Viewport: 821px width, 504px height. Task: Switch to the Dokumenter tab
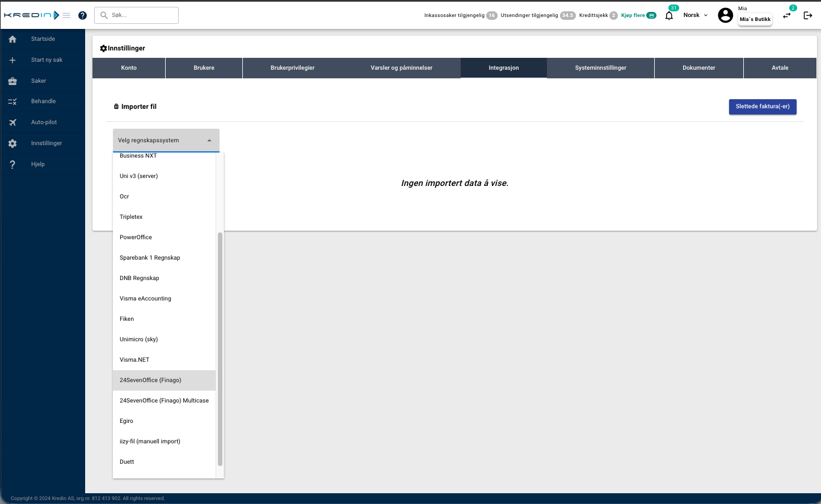[x=699, y=68]
